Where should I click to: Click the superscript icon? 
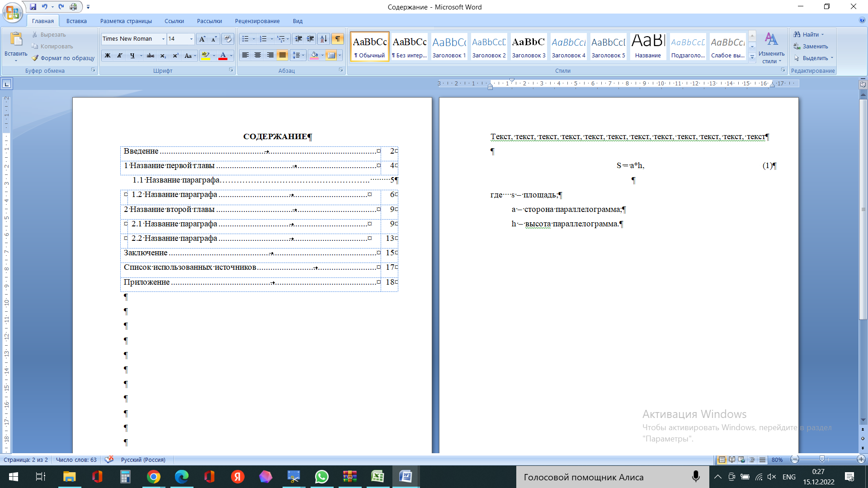pyautogui.click(x=175, y=56)
